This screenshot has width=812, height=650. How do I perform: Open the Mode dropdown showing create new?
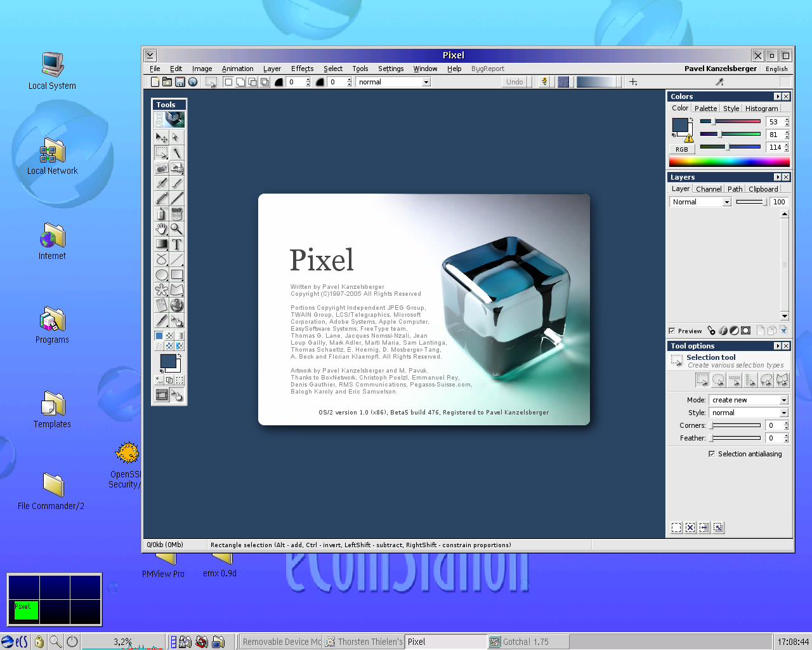click(749, 400)
